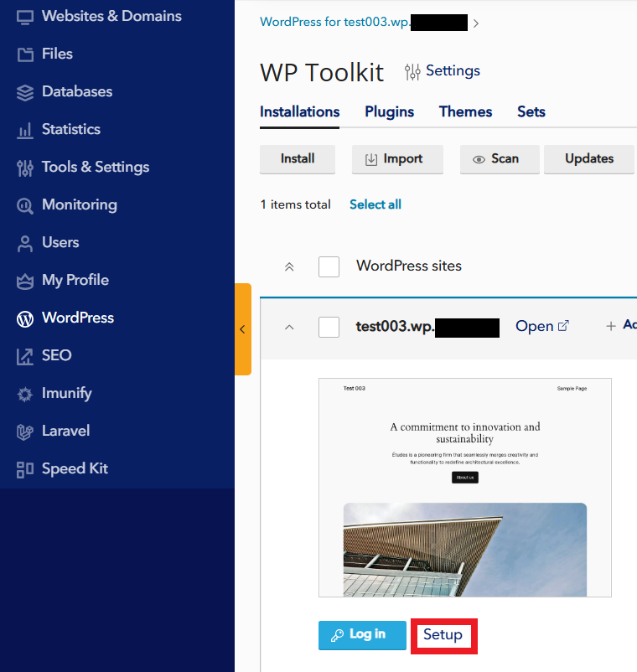This screenshot has width=637, height=672.
Task: Switch to the Sets tab
Action: [531, 111]
